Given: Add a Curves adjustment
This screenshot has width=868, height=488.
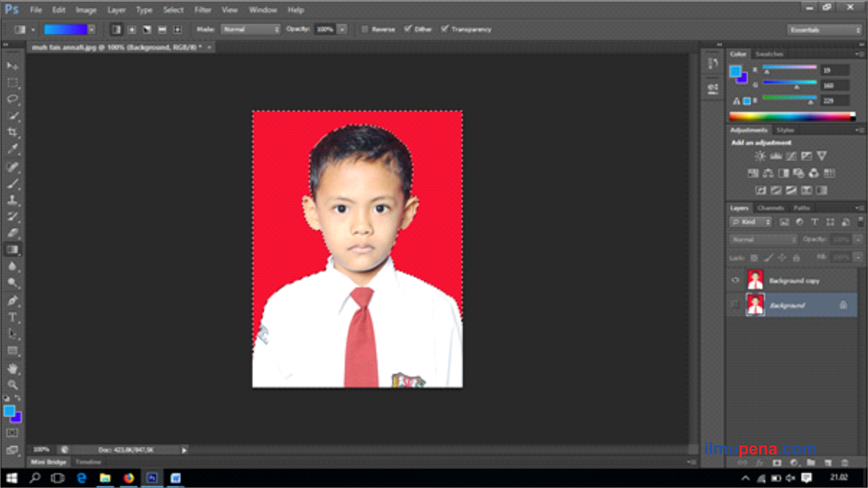Looking at the screenshot, I should [x=792, y=156].
